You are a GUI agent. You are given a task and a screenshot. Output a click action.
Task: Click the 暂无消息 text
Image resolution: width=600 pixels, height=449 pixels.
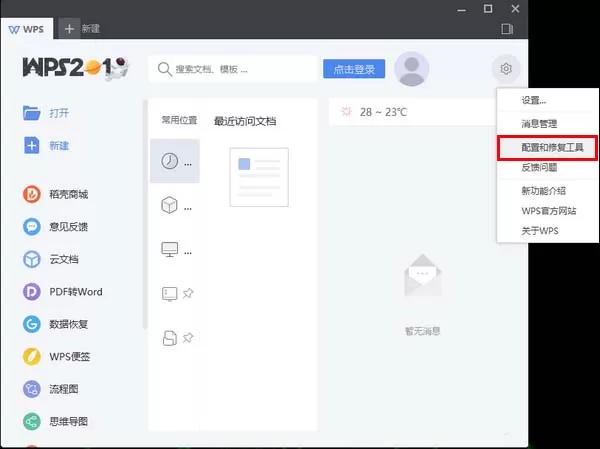pyautogui.click(x=422, y=331)
